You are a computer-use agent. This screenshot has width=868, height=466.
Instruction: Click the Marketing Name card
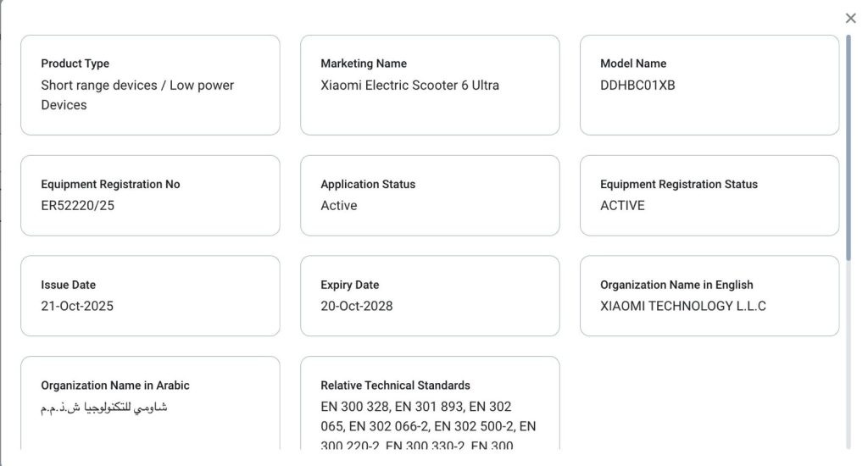click(430, 86)
